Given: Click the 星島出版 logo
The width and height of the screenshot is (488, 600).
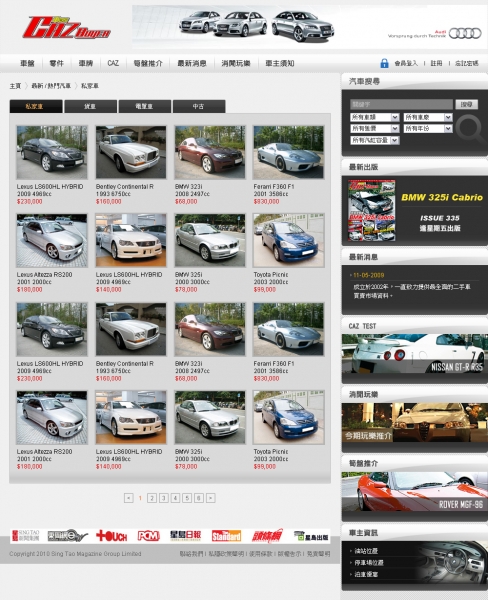Looking at the screenshot, I should (312, 536).
